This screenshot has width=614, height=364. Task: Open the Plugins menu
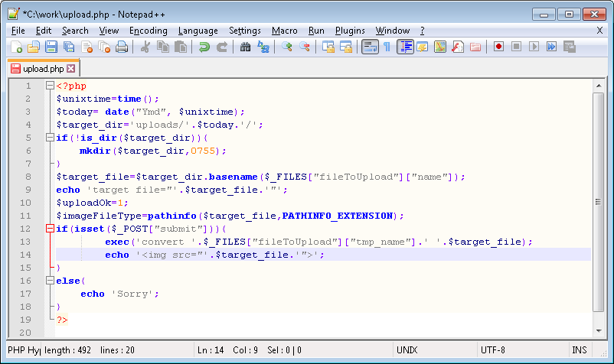350,31
